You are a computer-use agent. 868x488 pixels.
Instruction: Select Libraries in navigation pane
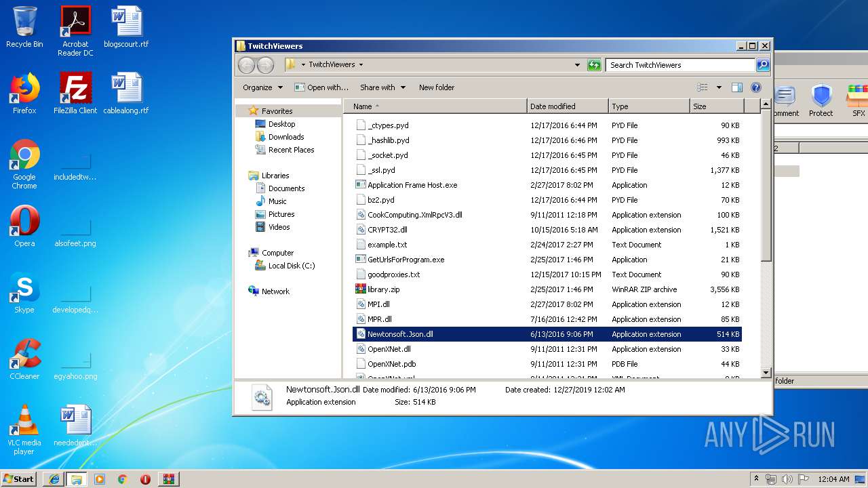tap(275, 176)
